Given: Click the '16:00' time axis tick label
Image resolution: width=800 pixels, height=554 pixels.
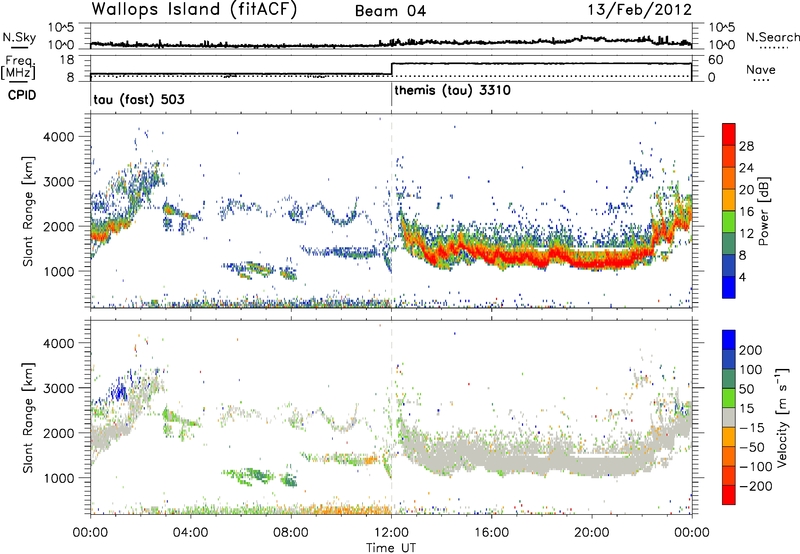Looking at the screenshot, I should point(491,533).
